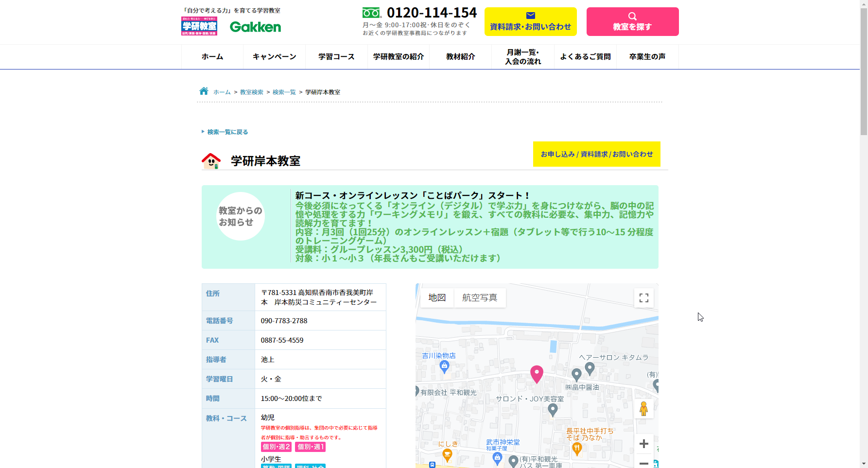Open 月謝一覧・入会の流れ menu item
The width and height of the screenshot is (868, 468).
pyautogui.click(x=523, y=57)
